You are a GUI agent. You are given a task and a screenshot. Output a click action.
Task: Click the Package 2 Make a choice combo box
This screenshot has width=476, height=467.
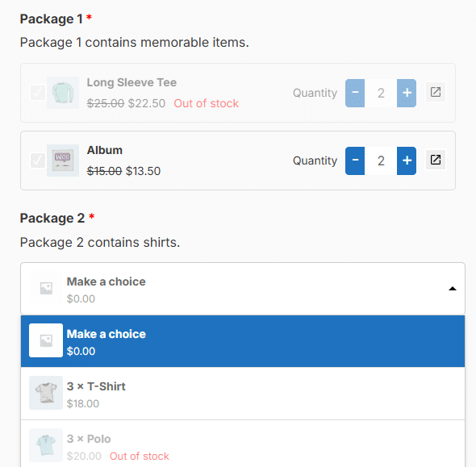coord(243,289)
